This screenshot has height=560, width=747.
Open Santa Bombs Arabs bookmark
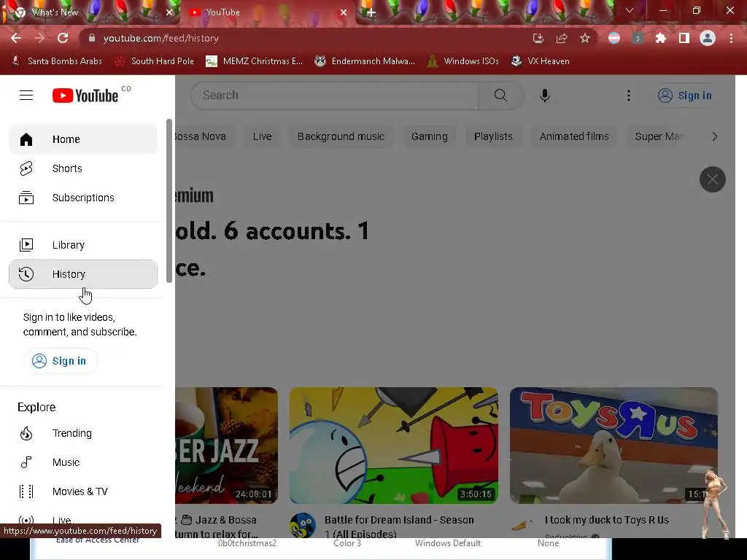(57, 61)
